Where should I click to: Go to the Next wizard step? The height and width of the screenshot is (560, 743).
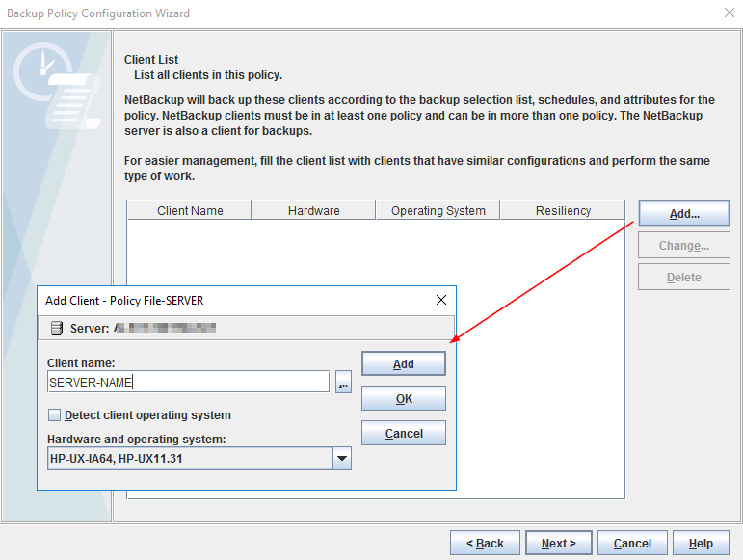(558, 544)
